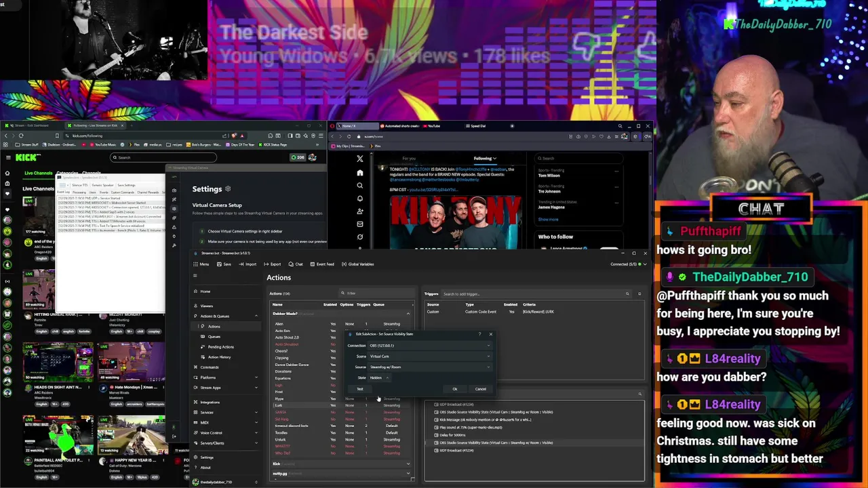Expand the Kick actions group
Screen dimensions: 868x488
341,464
